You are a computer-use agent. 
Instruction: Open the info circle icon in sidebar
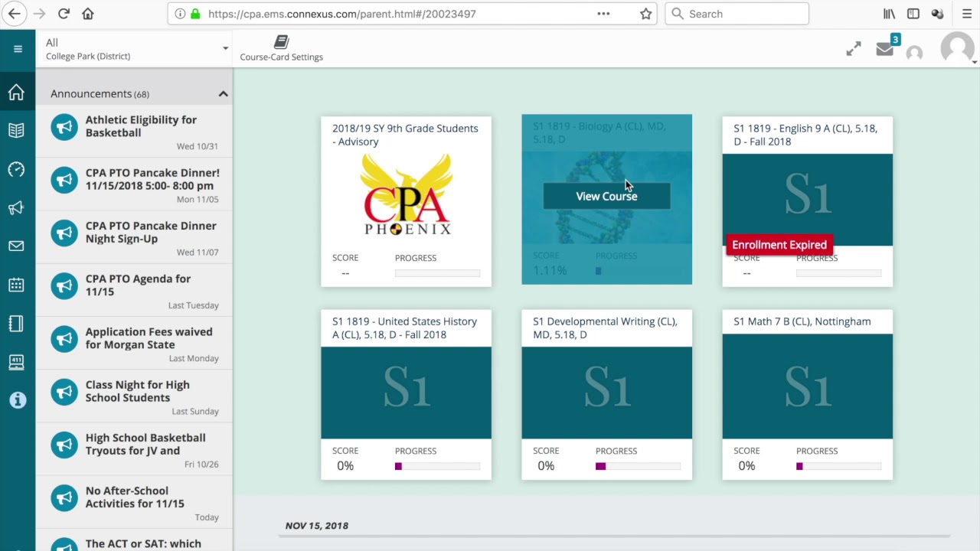coord(18,400)
